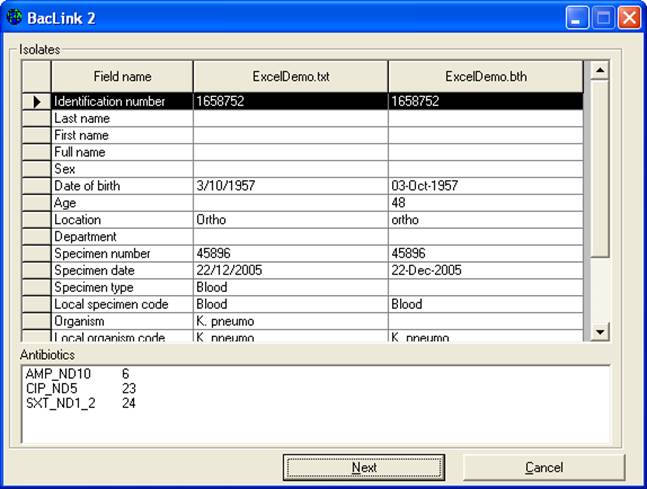Image resolution: width=647 pixels, height=489 pixels.
Task: Click the scroll up arrow of Isolates grid
Action: 600,70
